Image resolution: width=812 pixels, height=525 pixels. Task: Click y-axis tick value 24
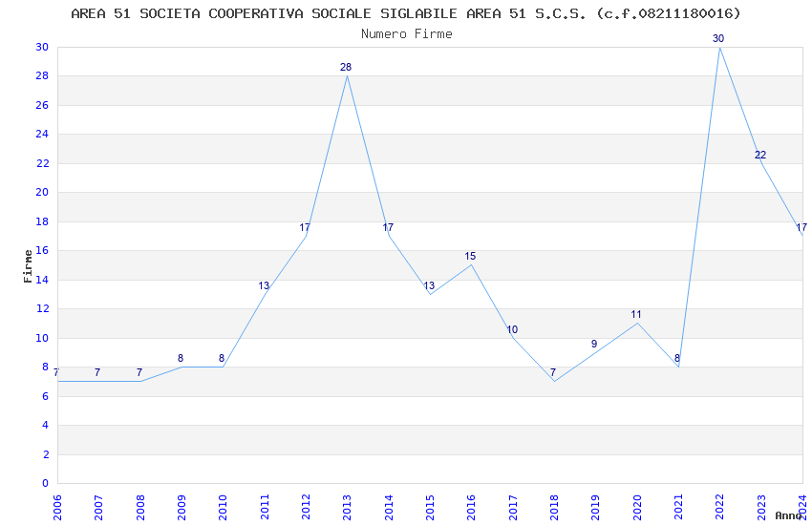pyautogui.click(x=42, y=134)
